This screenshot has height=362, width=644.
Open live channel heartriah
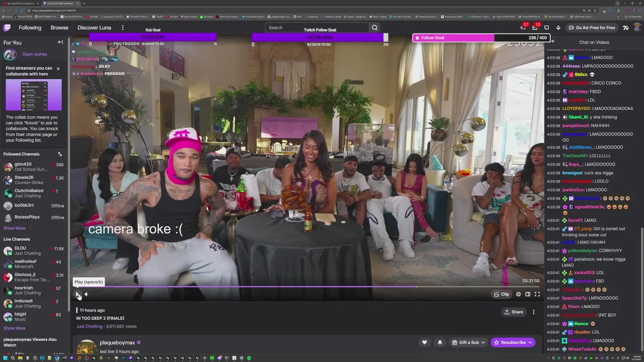pyautogui.click(x=34, y=290)
